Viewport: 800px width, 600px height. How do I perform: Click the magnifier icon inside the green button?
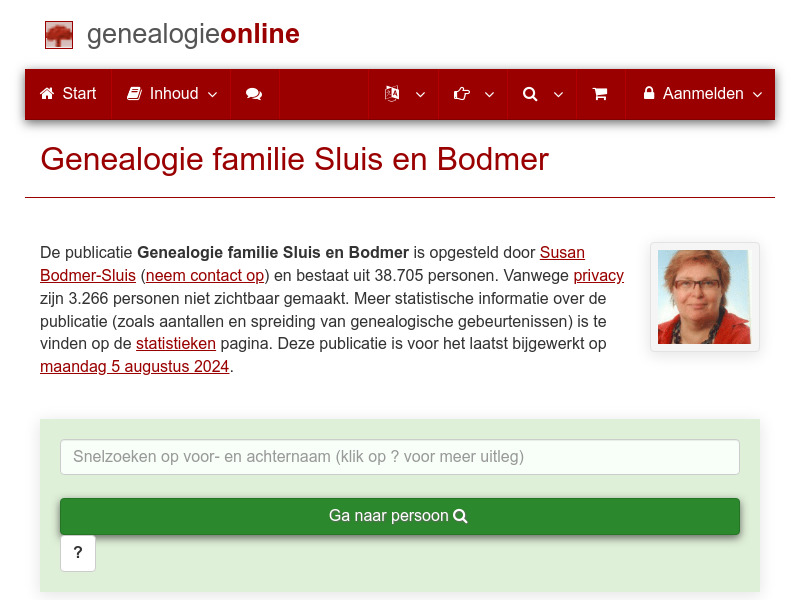tap(460, 516)
